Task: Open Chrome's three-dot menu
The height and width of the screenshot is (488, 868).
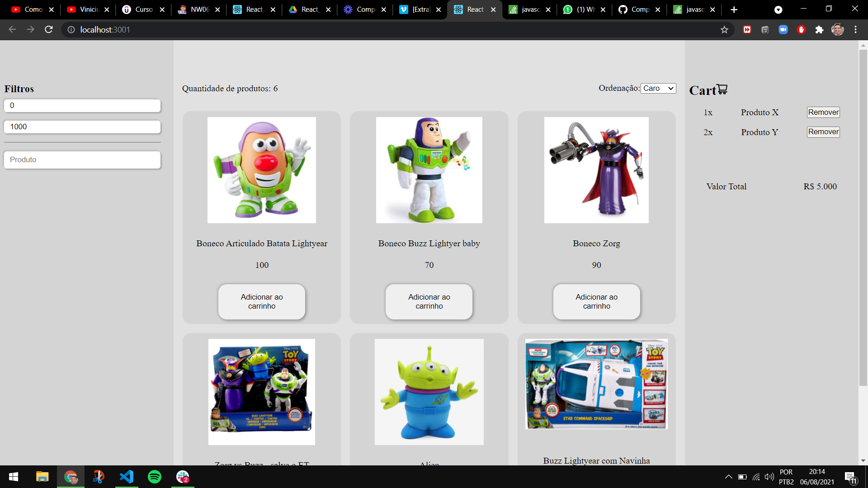Action: coord(855,30)
